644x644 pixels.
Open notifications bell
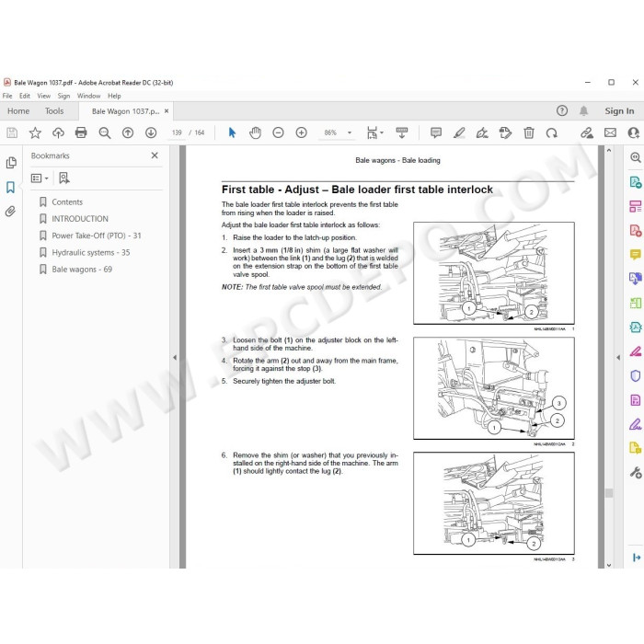583,110
